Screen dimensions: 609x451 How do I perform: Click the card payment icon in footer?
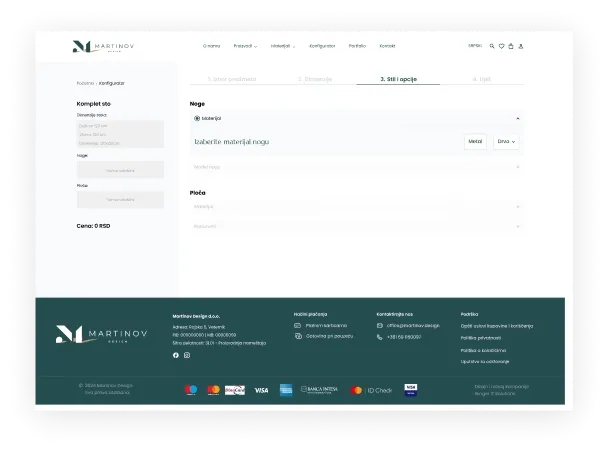298,326
